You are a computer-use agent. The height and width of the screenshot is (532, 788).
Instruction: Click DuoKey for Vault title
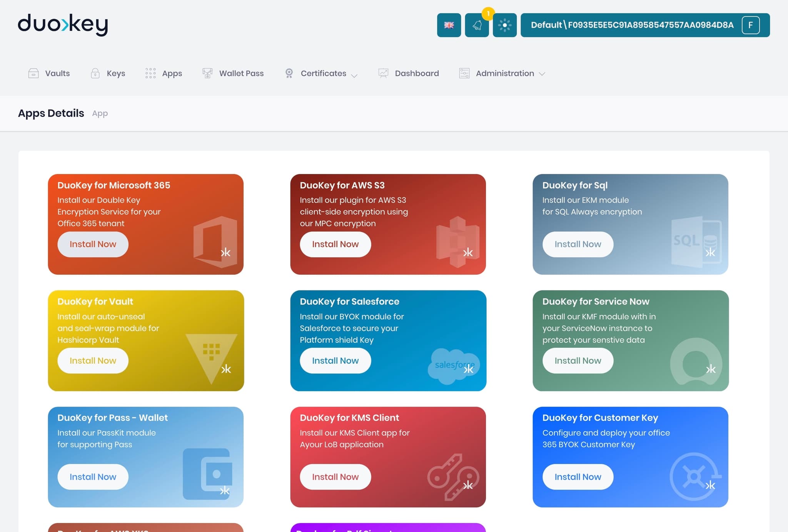click(95, 301)
